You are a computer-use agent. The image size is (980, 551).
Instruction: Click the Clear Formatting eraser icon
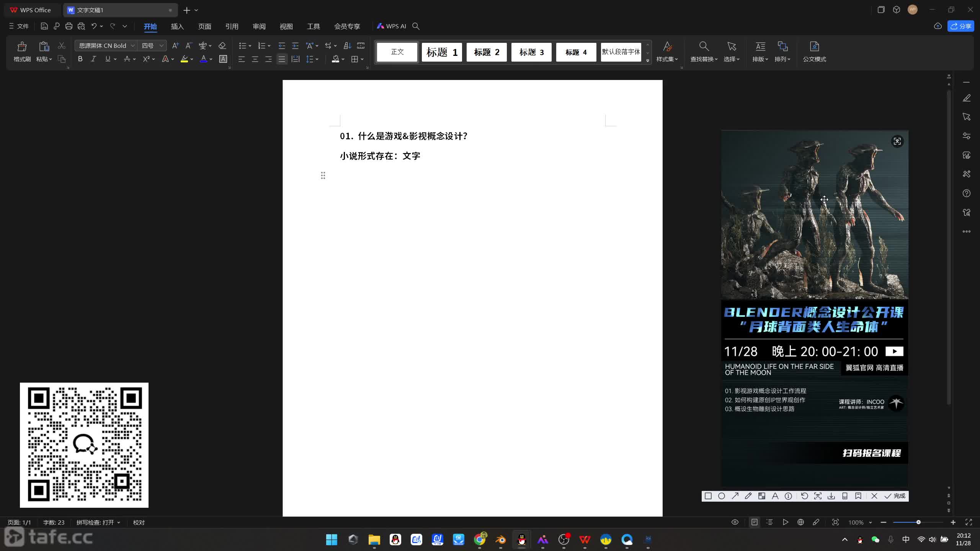click(x=222, y=46)
